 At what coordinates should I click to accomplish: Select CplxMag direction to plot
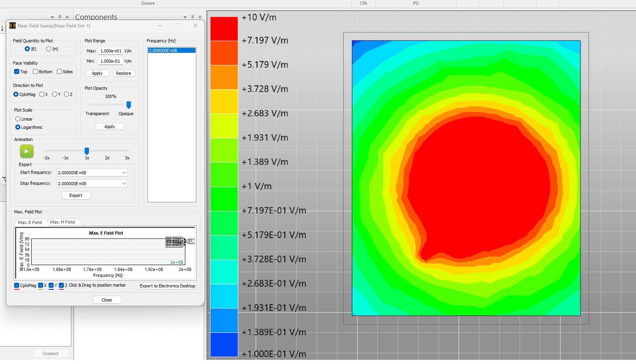[x=16, y=94]
